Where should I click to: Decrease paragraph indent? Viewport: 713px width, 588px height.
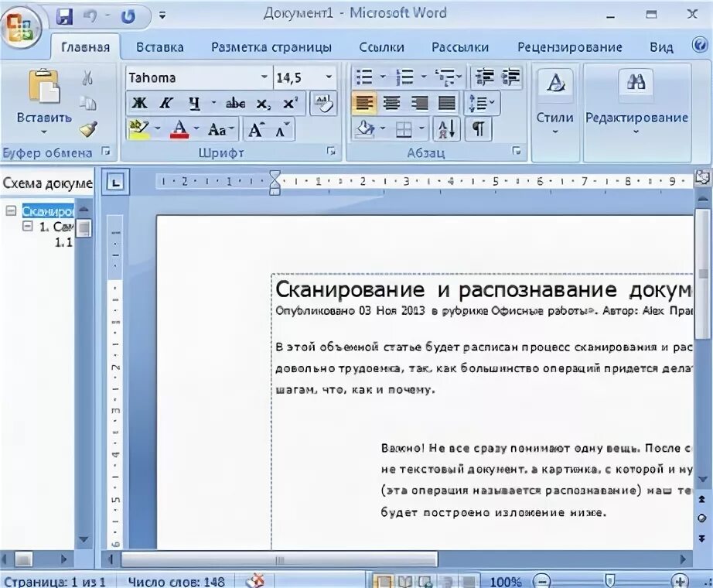[x=485, y=77]
